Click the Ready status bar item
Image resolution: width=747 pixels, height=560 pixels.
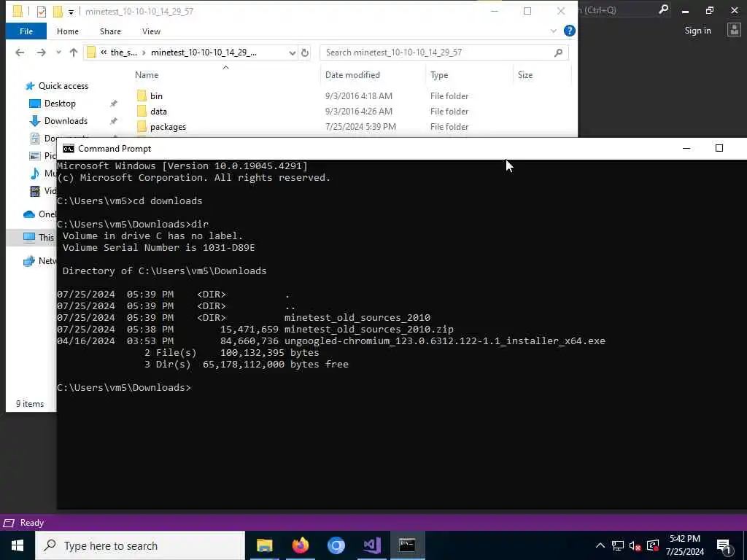32,523
